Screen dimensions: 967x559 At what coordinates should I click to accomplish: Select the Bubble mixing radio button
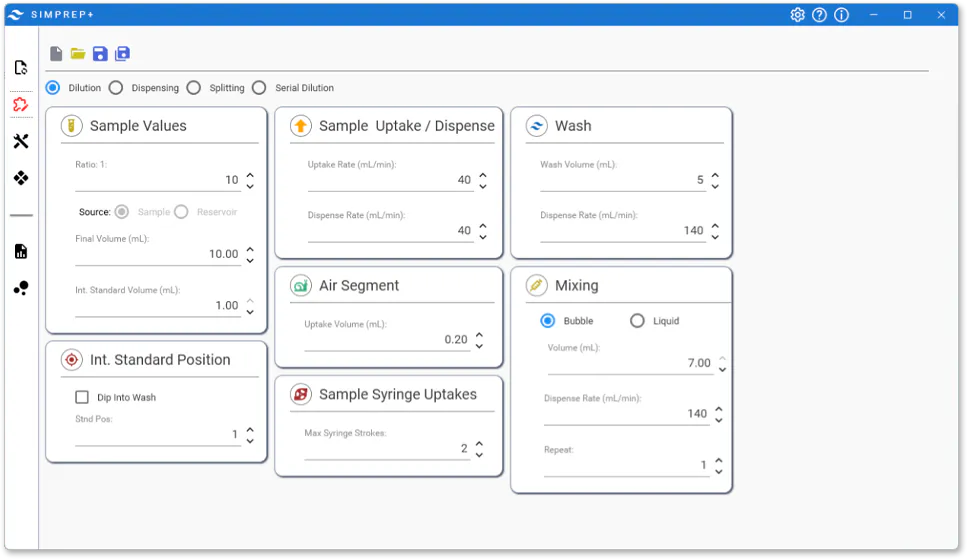click(x=547, y=321)
